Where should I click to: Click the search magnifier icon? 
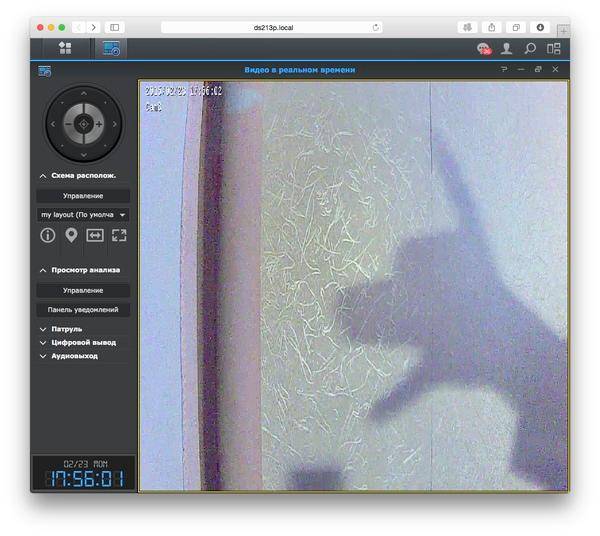pyautogui.click(x=530, y=49)
